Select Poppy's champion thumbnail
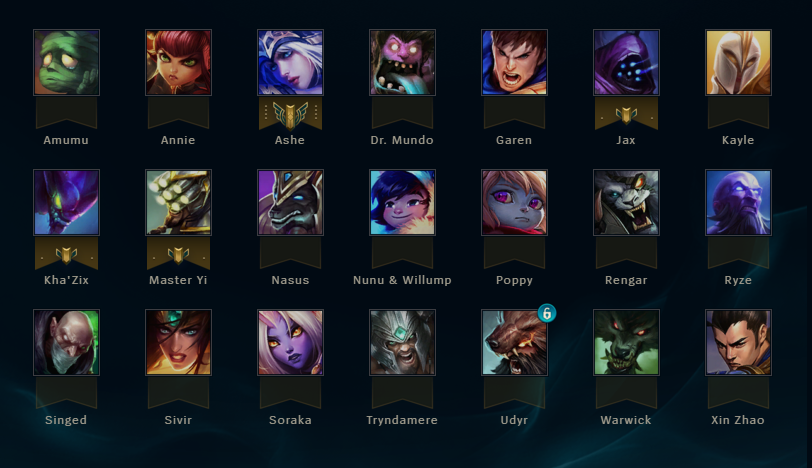Image resolution: width=812 pixels, height=468 pixels. (x=514, y=202)
